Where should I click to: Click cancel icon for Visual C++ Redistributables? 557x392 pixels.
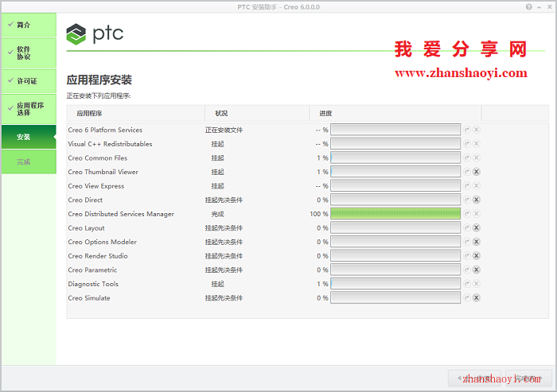pyautogui.click(x=477, y=144)
